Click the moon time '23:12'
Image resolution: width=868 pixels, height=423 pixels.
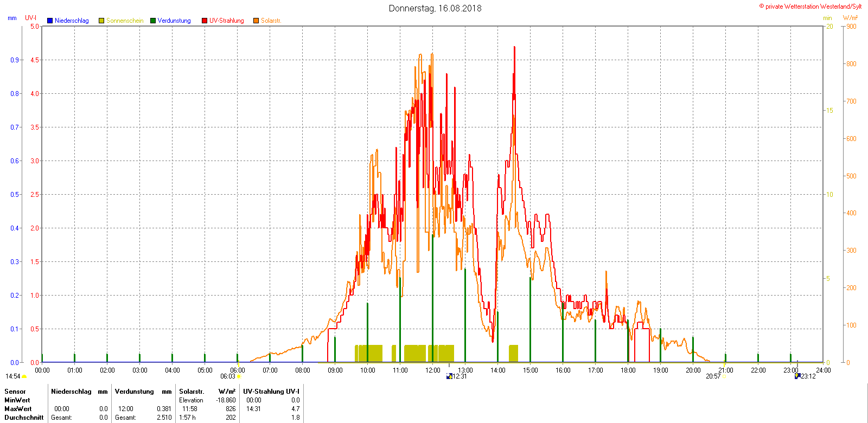tap(808, 376)
